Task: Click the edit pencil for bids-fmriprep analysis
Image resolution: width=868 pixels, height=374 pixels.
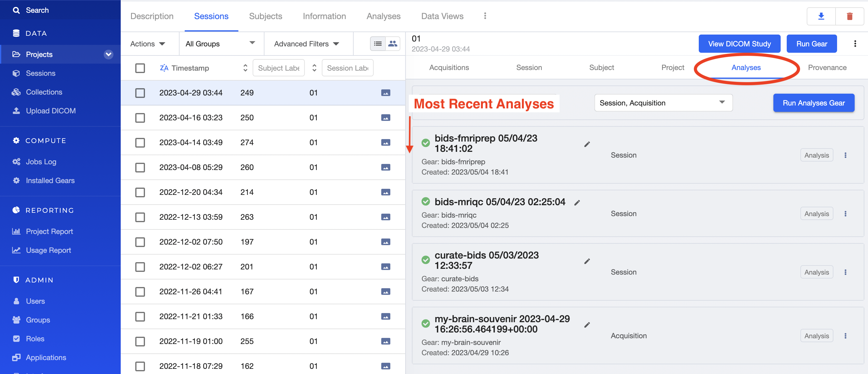Action: pyautogui.click(x=587, y=144)
